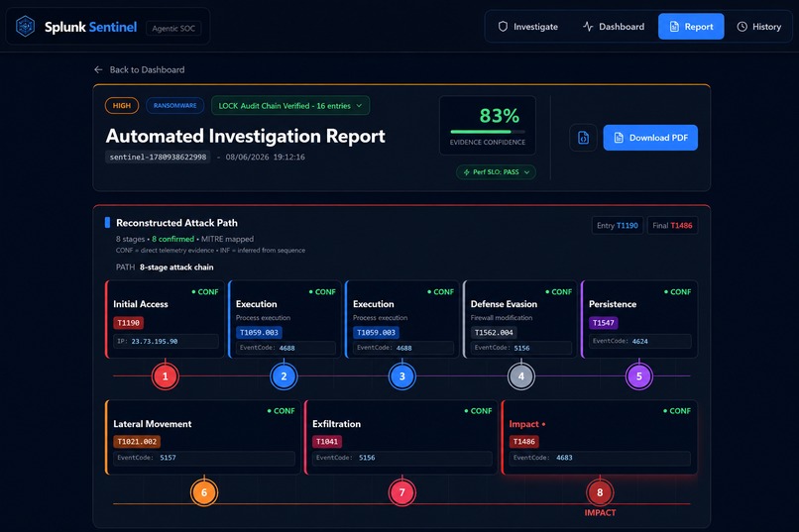Viewport: 799px width, 532px height.
Task: Expand the Perf SLO: PASS dropdown
Action: pos(496,172)
